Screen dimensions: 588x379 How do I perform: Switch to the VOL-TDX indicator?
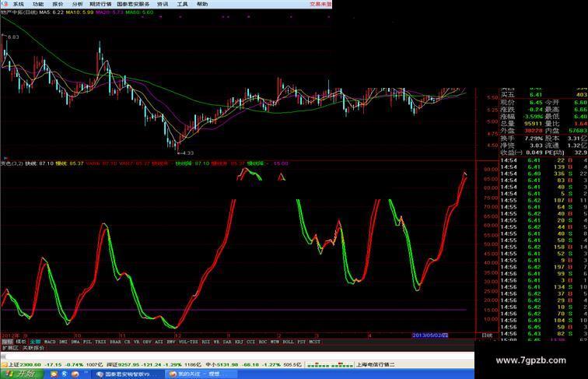189,342
